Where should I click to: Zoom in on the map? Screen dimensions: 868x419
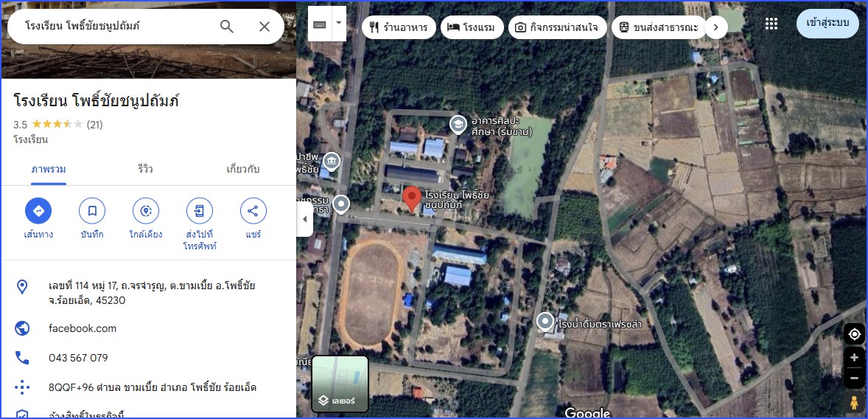pos(854,358)
